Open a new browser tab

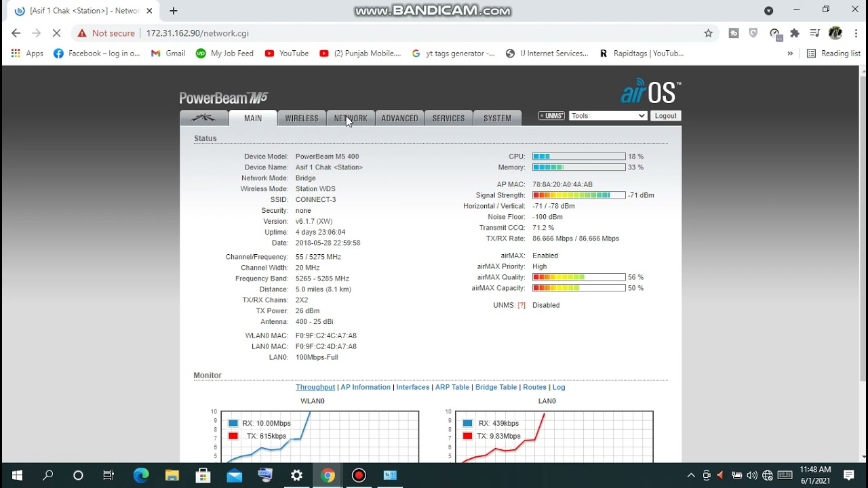(x=174, y=11)
